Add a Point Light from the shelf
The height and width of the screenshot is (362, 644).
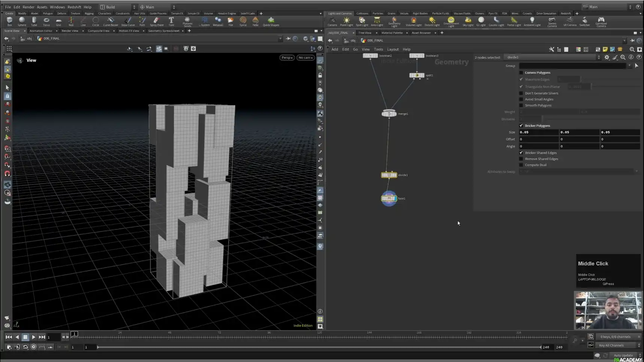[x=347, y=21]
